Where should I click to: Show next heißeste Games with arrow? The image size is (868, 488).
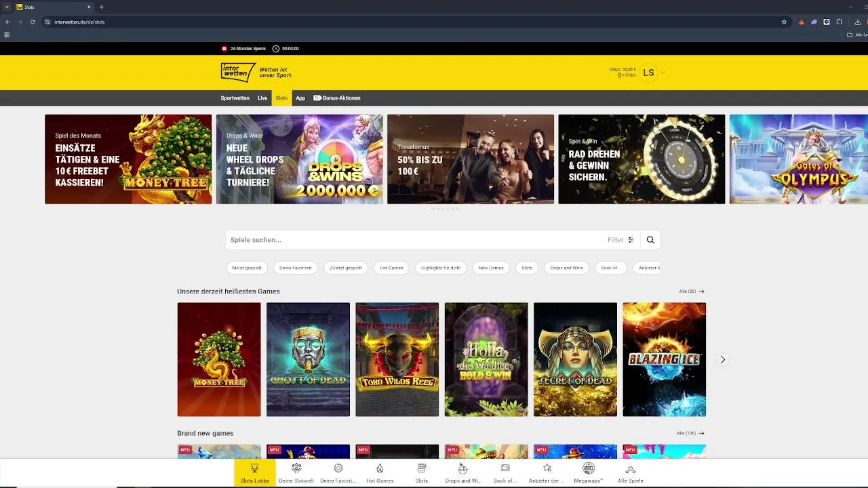click(722, 360)
